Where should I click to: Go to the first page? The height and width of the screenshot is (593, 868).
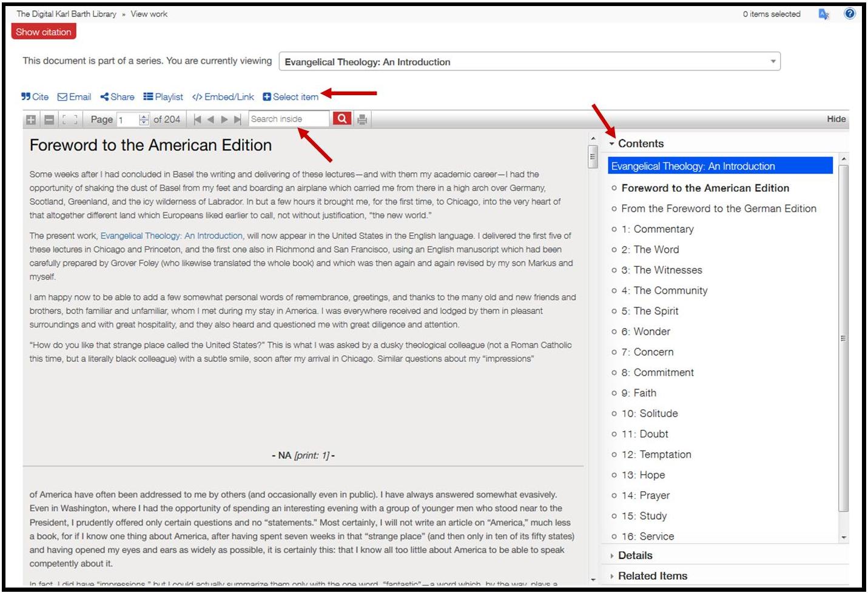[197, 119]
